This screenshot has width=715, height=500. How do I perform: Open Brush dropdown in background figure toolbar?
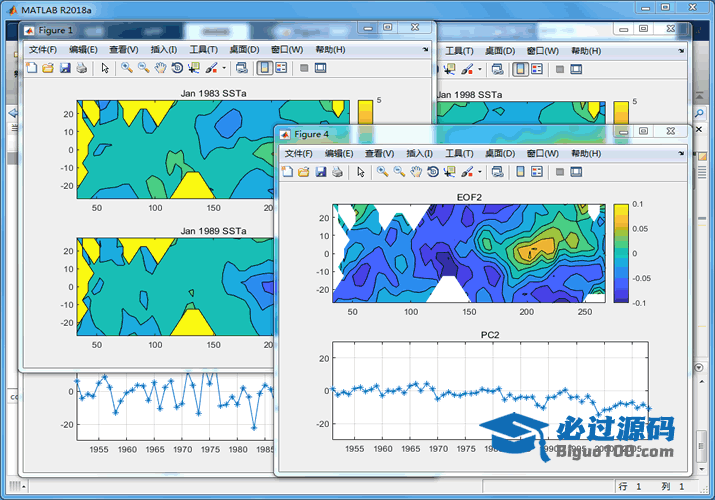[x=480, y=70]
